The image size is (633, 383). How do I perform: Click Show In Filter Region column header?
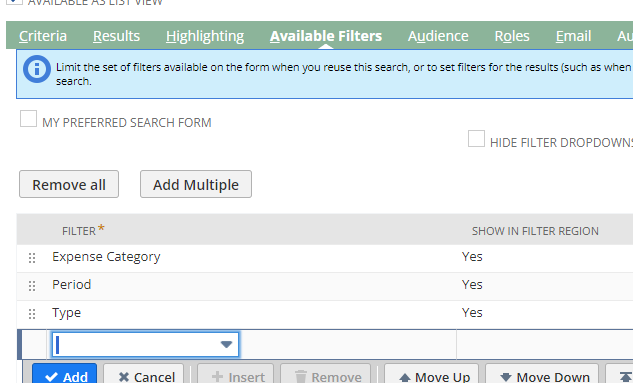point(535,231)
